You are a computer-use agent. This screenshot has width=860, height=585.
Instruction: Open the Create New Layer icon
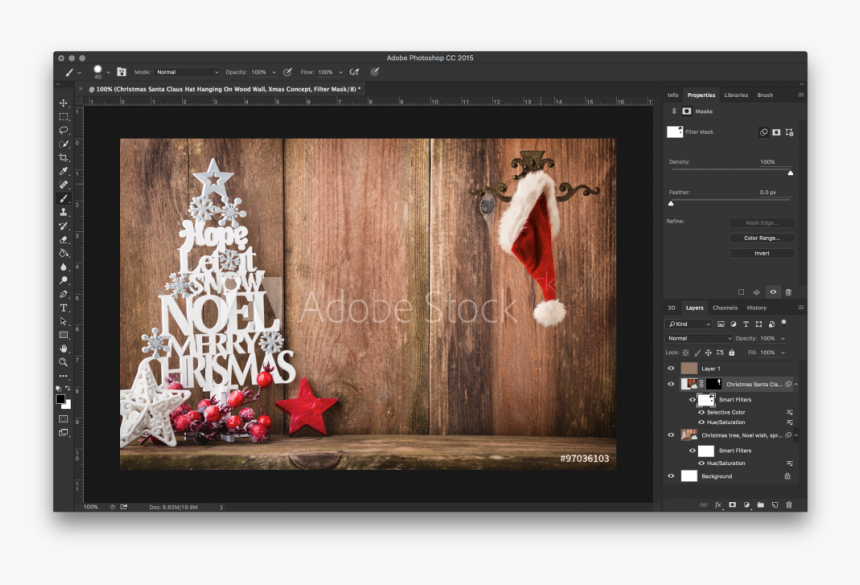point(775,504)
